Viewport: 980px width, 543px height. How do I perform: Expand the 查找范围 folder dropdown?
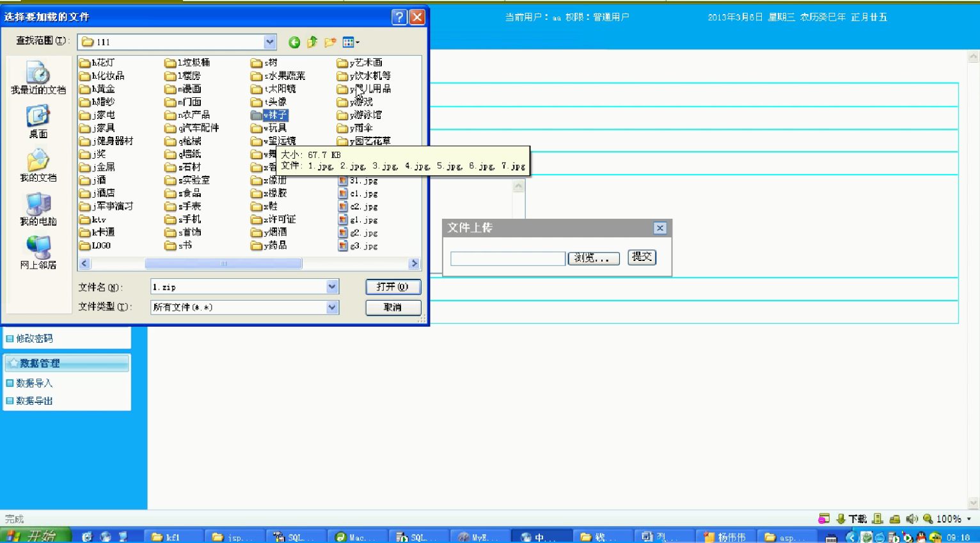pyautogui.click(x=270, y=42)
